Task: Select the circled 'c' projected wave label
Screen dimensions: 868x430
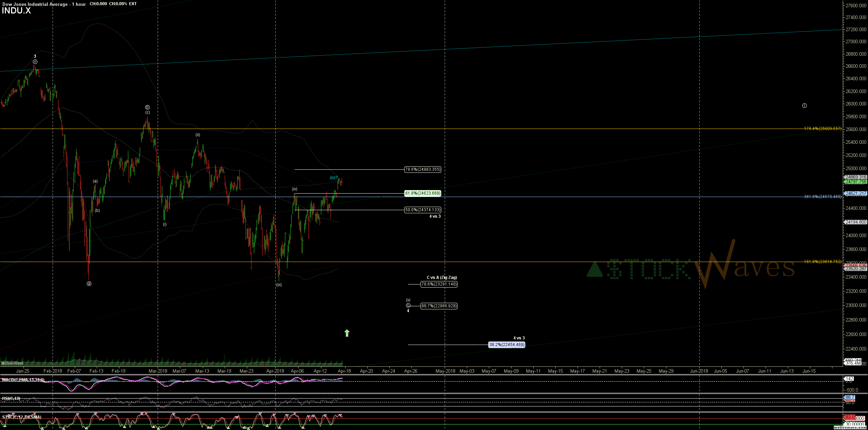Action: pos(408,305)
